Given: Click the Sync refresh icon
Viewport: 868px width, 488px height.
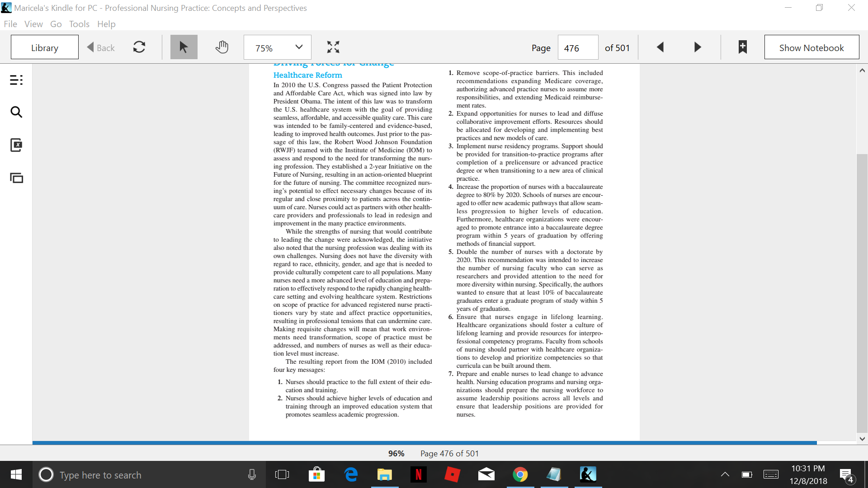Looking at the screenshot, I should (x=139, y=47).
